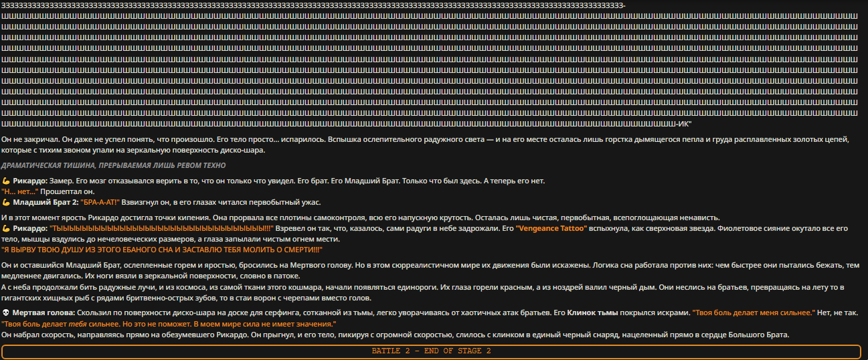The image size is (868, 360).
Task: Click the sentence 'Он не закричал.'
Action: (x=31, y=140)
